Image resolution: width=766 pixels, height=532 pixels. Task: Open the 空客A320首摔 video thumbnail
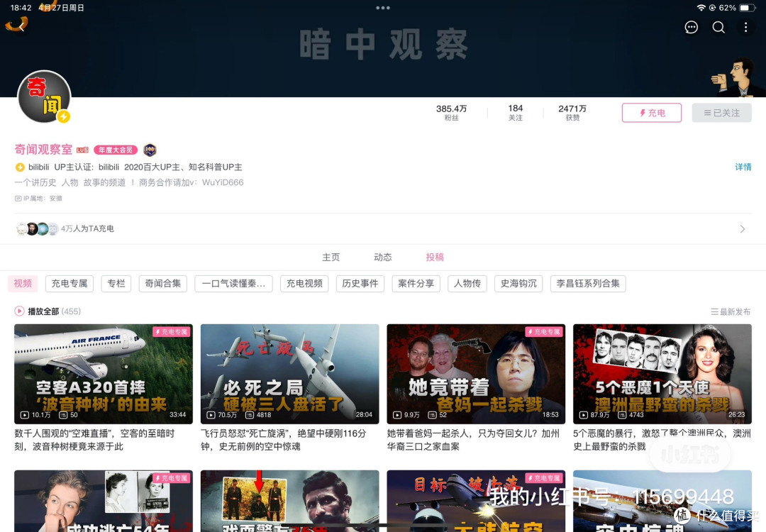(104, 374)
